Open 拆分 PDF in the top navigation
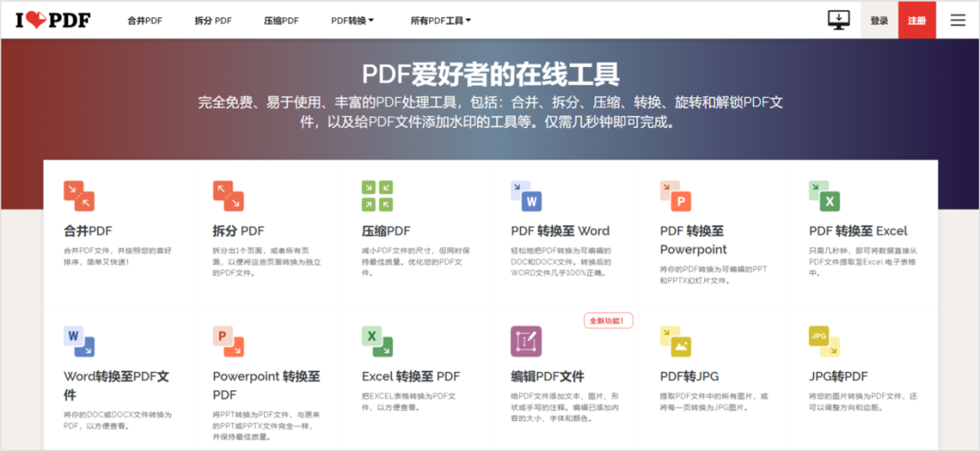Viewport: 980px width, 451px height. 213,21
